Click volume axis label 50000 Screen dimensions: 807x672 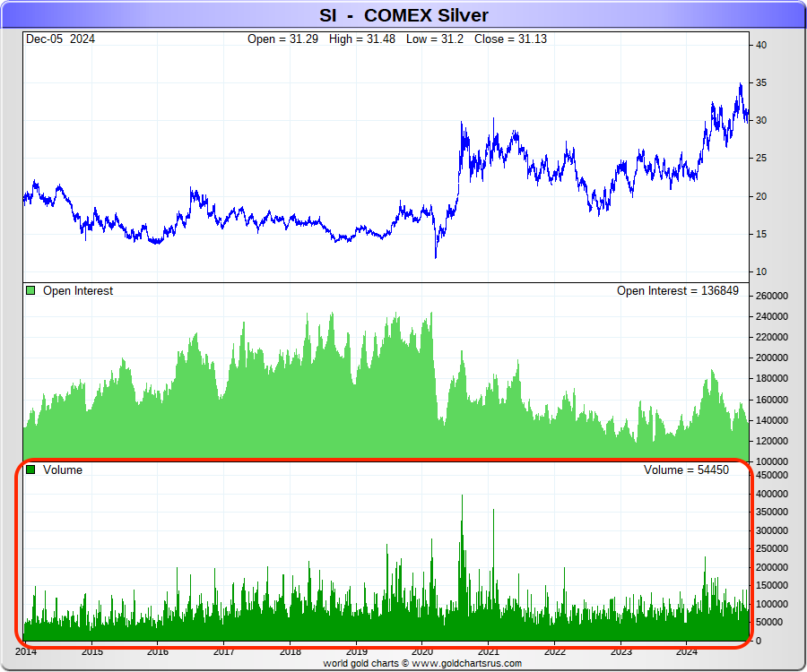(769, 622)
